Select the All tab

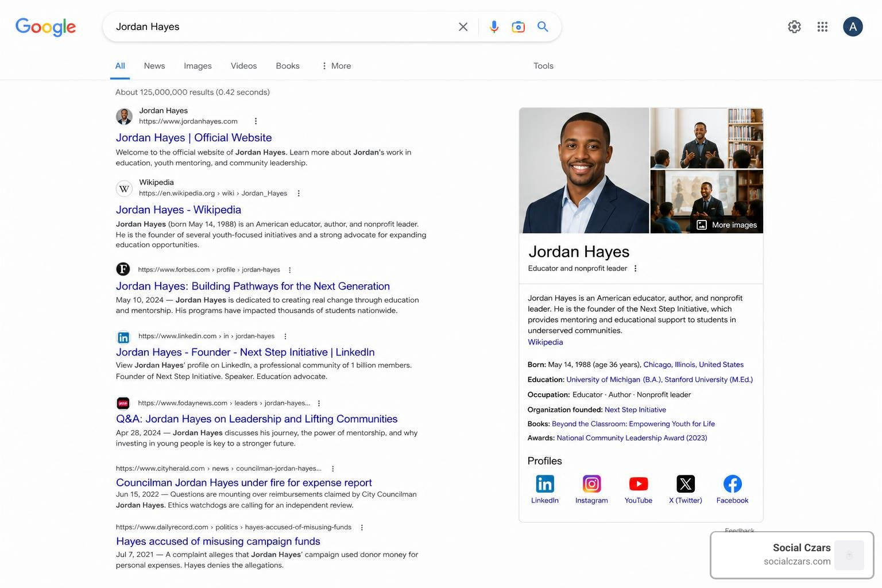[120, 66]
